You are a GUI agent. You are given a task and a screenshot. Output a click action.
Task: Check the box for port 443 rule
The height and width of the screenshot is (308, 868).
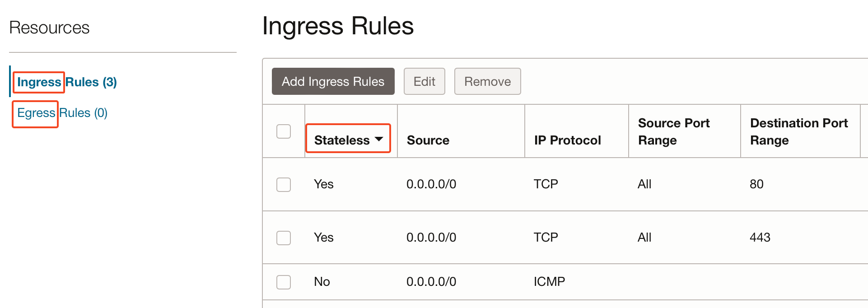pos(284,238)
